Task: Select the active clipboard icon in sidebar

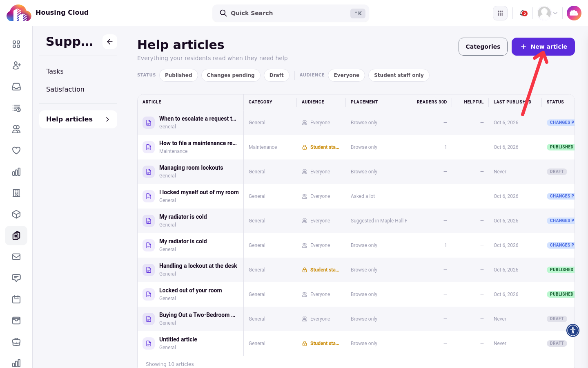Action: click(16, 236)
